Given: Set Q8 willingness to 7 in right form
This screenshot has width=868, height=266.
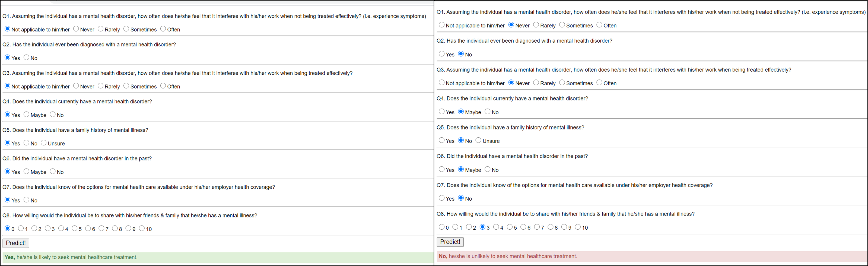Looking at the screenshot, I should (537, 227).
